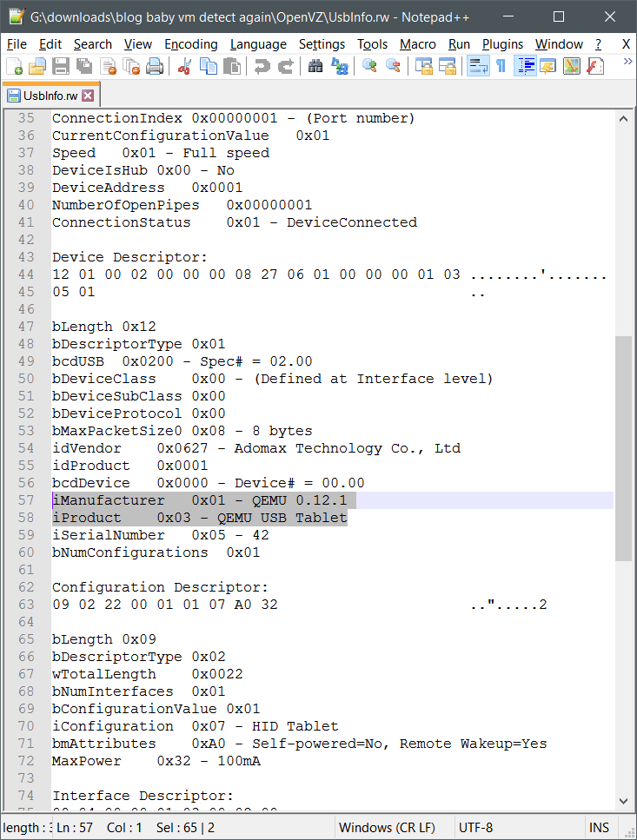Toggle synchronize horizontal scrolling icon
Viewport: 637px width, 840px height.
448,66
